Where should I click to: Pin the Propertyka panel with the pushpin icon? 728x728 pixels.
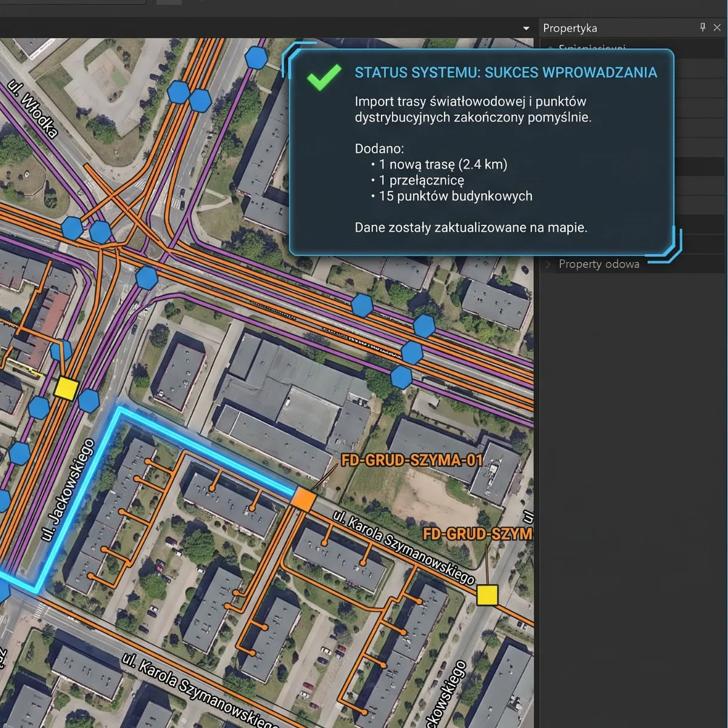(x=703, y=27)
